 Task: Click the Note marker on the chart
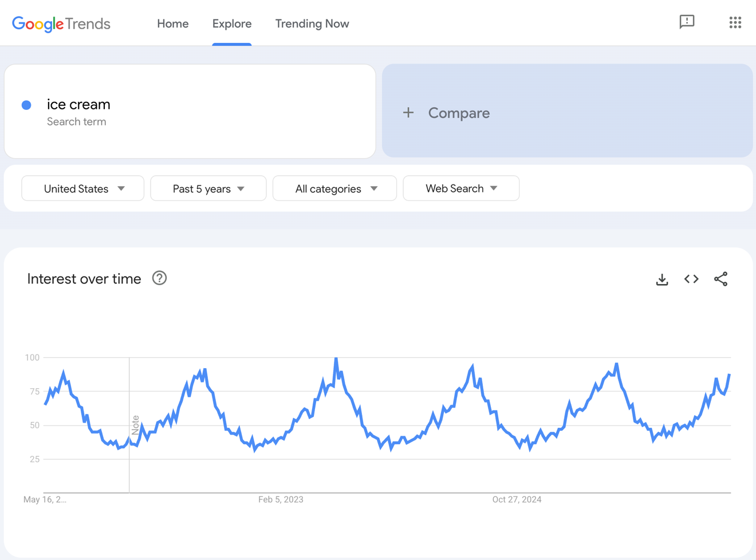pyautogui.click(x=135, y=426)
